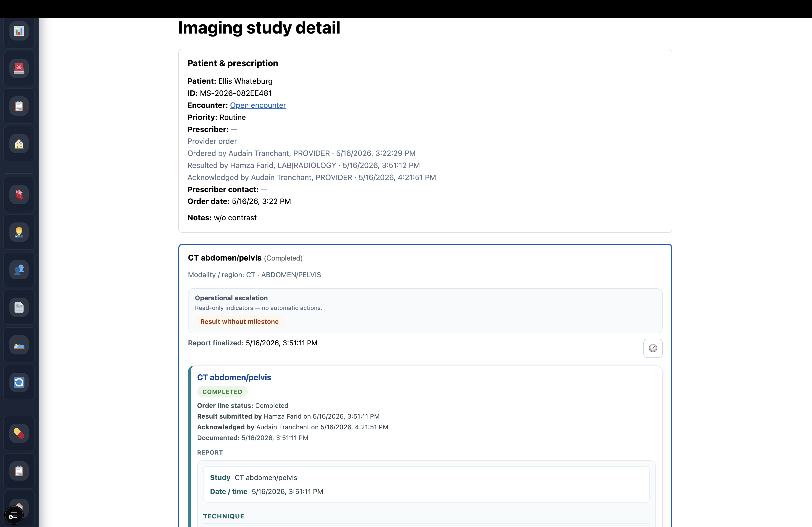The image size is (812, 527).
Task: Click the Acknowledged by Audain Tranchant, PROVIDER line
Action: point(312,178)
